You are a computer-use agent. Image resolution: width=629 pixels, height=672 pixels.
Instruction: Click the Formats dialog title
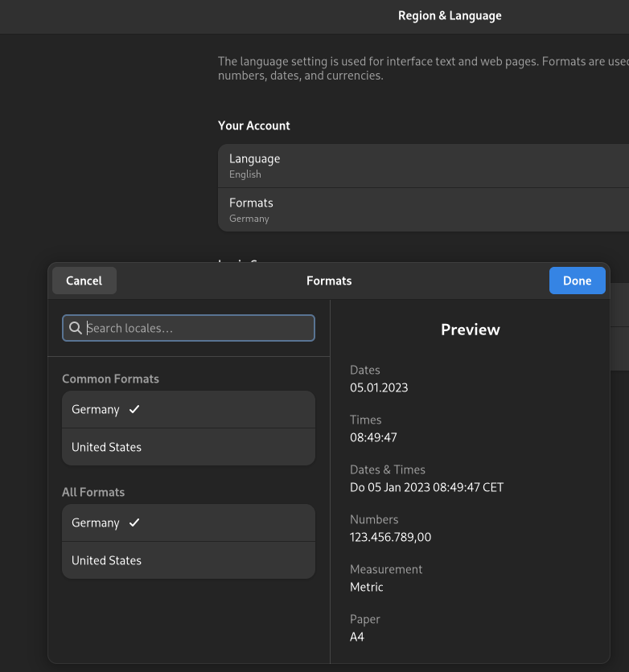pos(329,281)
